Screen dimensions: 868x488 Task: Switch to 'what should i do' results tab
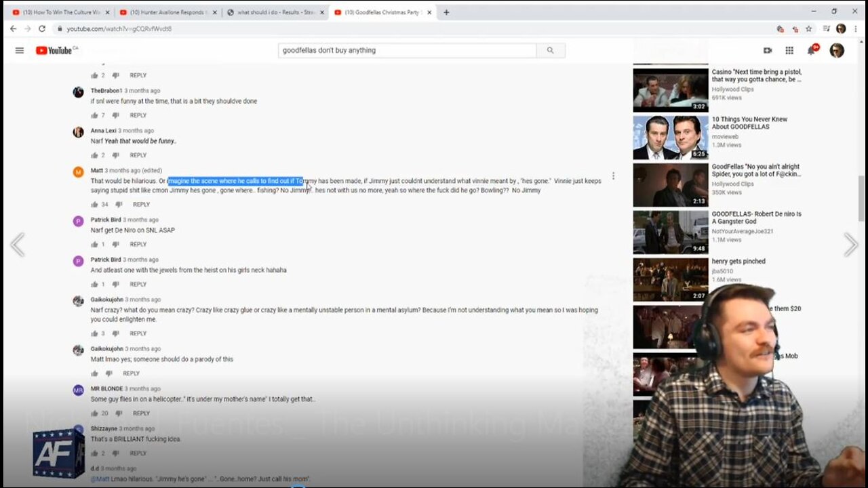click(x=275, y=12)
